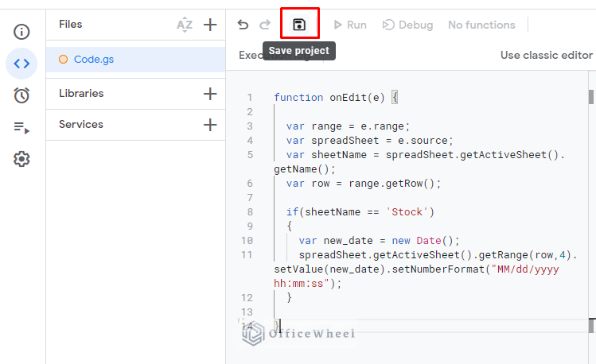Open the project Overview info icon
Screen dimensions: 596x364
[x=21, y=32]
